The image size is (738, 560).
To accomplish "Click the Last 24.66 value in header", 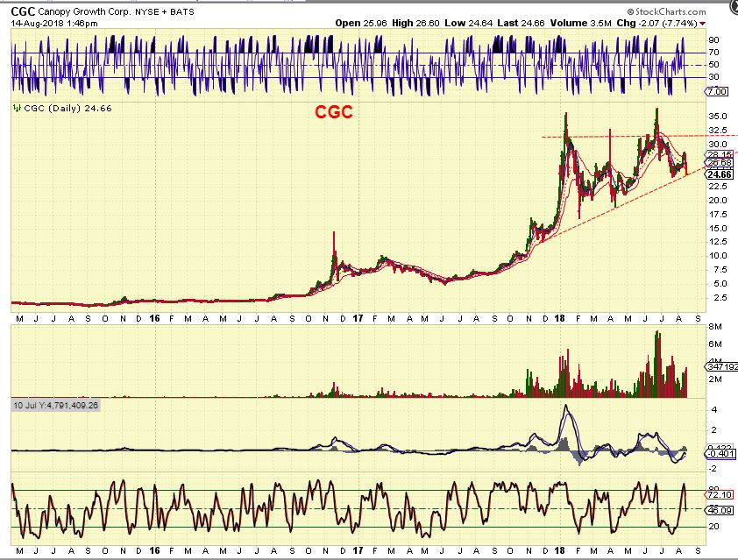I will coord(521,23).
